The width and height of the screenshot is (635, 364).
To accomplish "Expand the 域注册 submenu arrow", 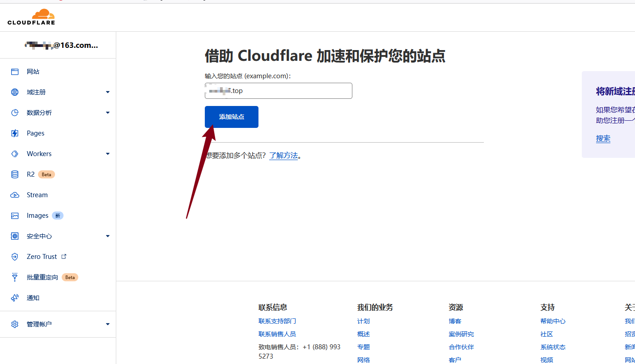I will (108, 92).
